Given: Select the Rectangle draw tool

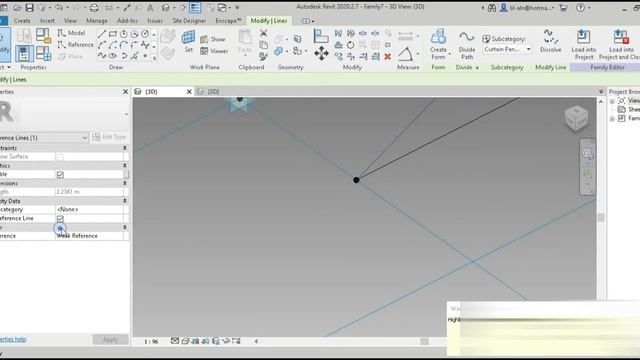Looking at the screenshot, I should [113, 33].
